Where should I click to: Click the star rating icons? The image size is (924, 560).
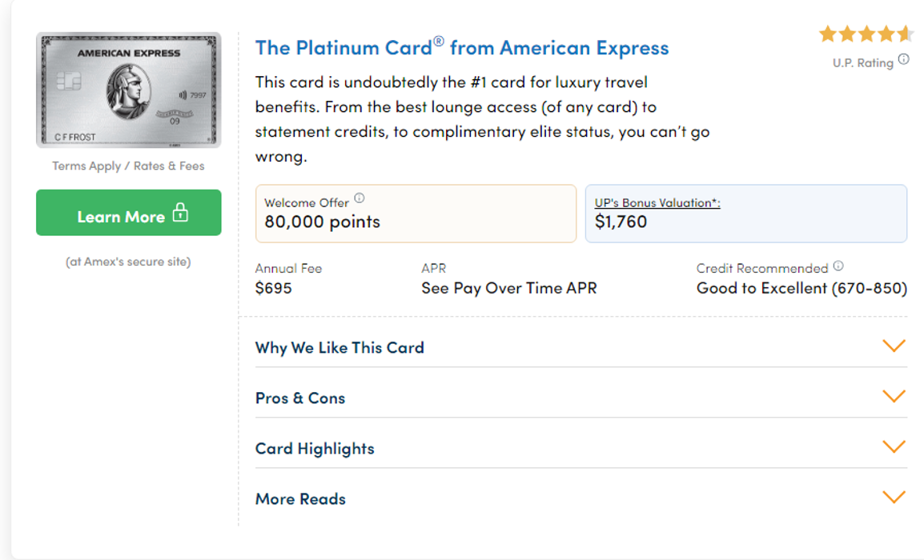(866, 34)
